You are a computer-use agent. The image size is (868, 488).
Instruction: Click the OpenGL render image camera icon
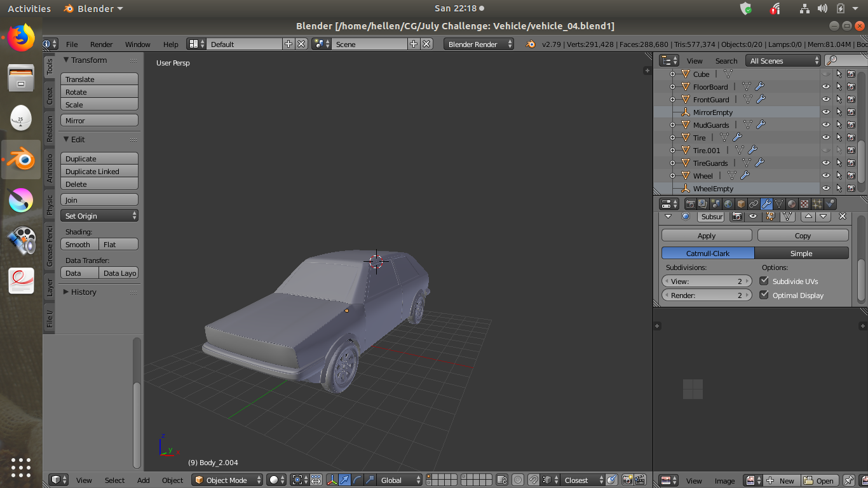627,480
